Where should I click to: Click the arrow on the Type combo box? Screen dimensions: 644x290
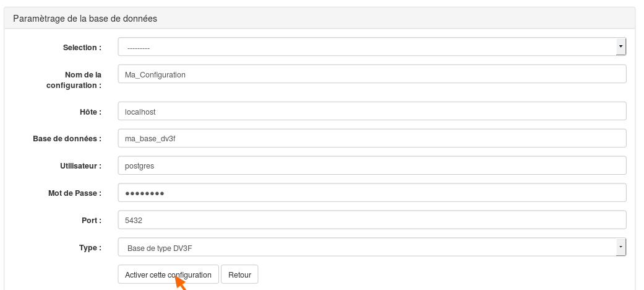[620, 247]
